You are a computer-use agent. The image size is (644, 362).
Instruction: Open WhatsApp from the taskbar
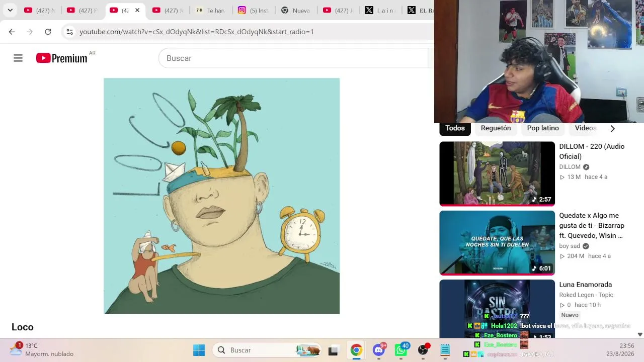point(401,350)
